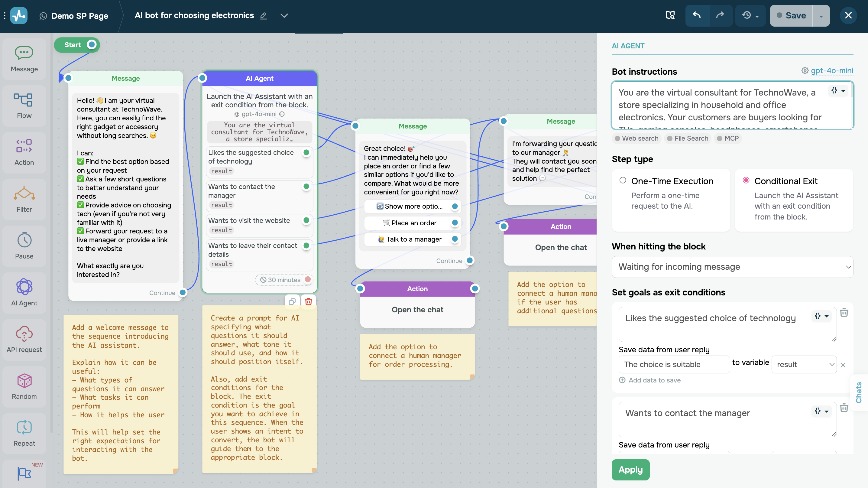Remove the first exit condition goal

pos(844,313)
